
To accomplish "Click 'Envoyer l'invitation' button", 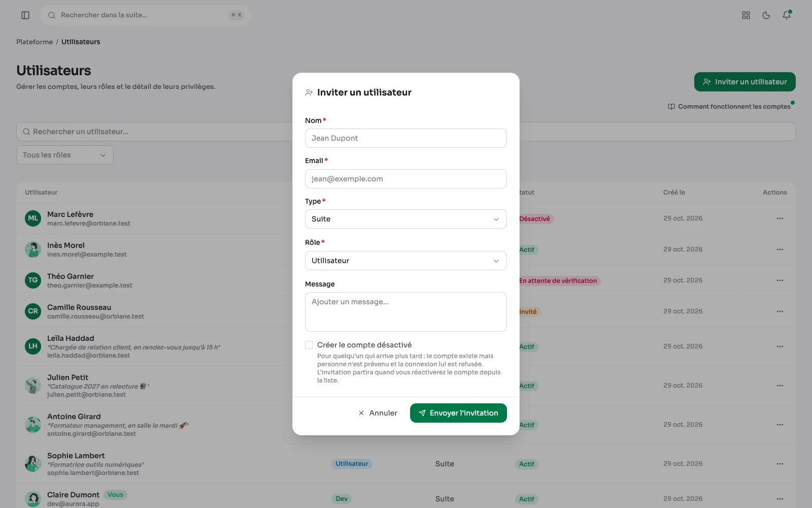I will coord(458,413).
